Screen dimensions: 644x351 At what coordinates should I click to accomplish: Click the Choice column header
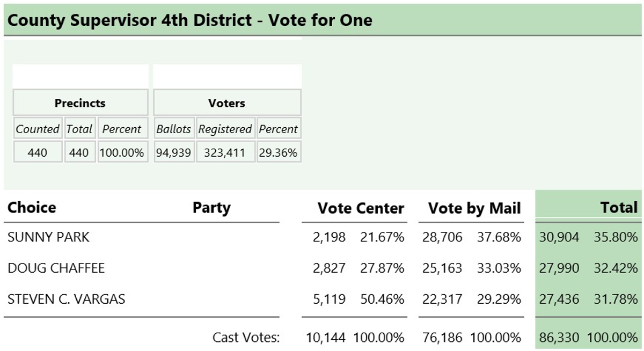32,208
